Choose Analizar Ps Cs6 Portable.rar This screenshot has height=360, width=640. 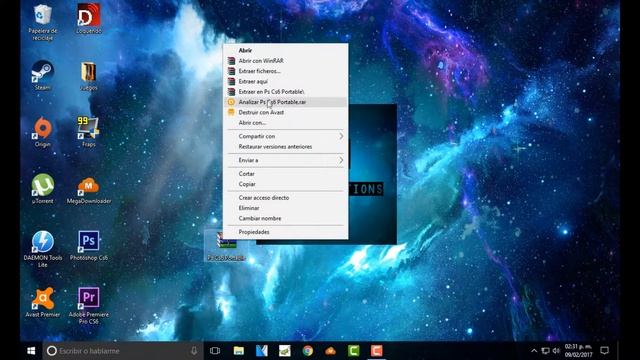click(286, 102)
